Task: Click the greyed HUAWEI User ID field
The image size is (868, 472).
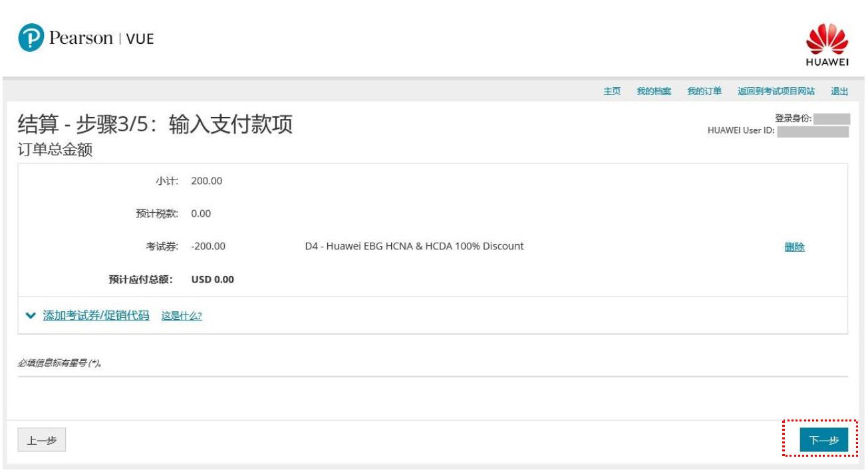Action: coord(812,132)
